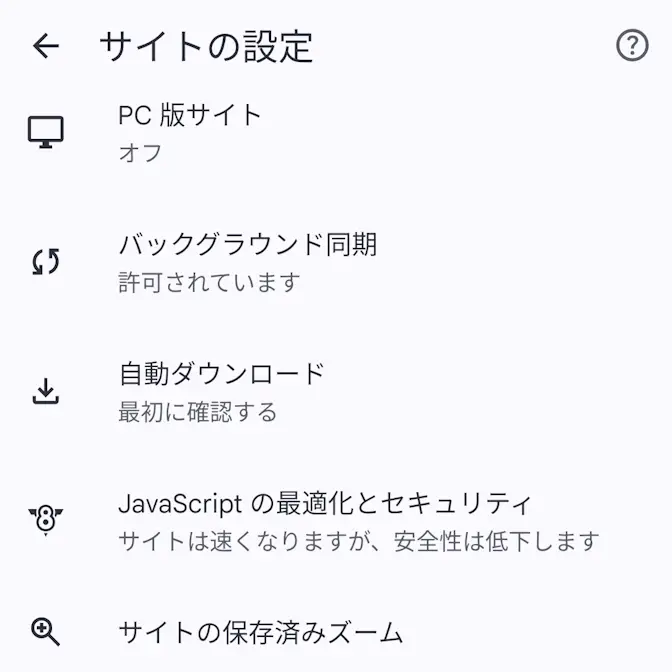Tap 最初に確認する status text
Viewport: 672px width, 672px height.
(x=198, y=412)
